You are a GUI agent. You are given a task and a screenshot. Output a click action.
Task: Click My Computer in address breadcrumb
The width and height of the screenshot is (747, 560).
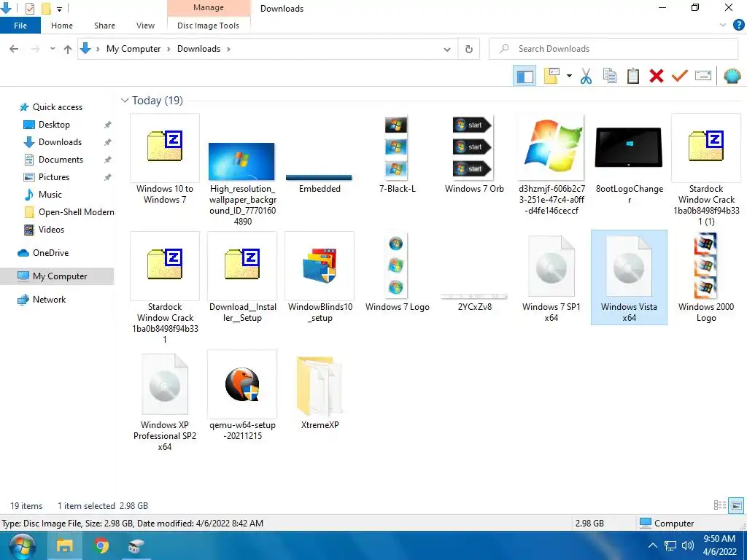point(133,49)
